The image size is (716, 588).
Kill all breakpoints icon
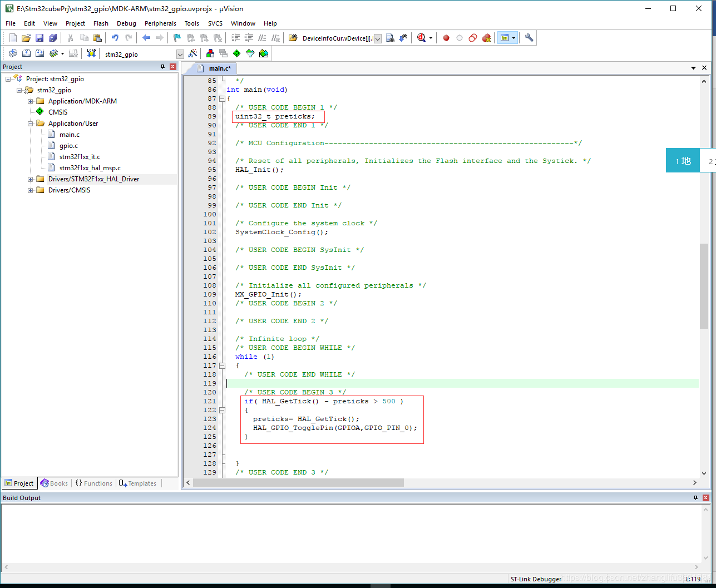point(486,38)
